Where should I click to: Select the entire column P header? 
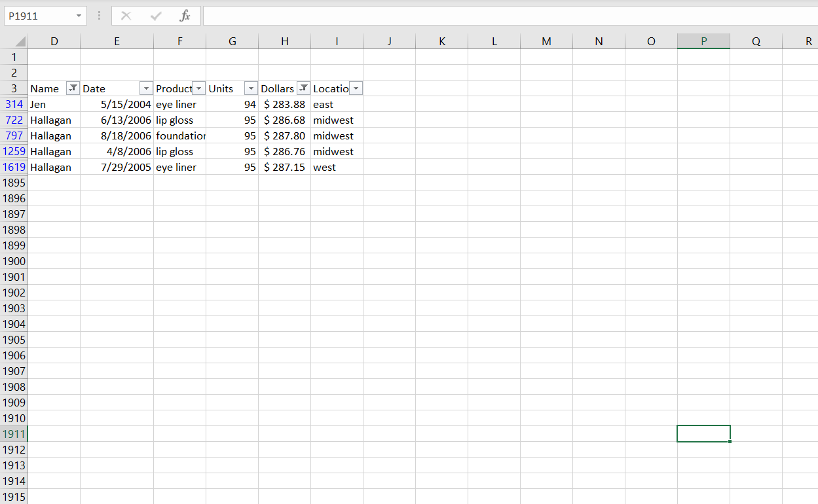click(703, 41)
